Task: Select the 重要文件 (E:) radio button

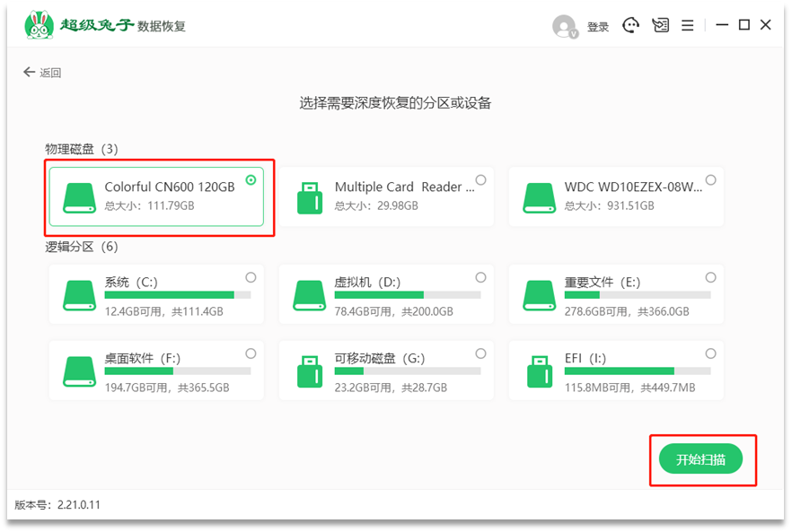Action: pos(710,277)
